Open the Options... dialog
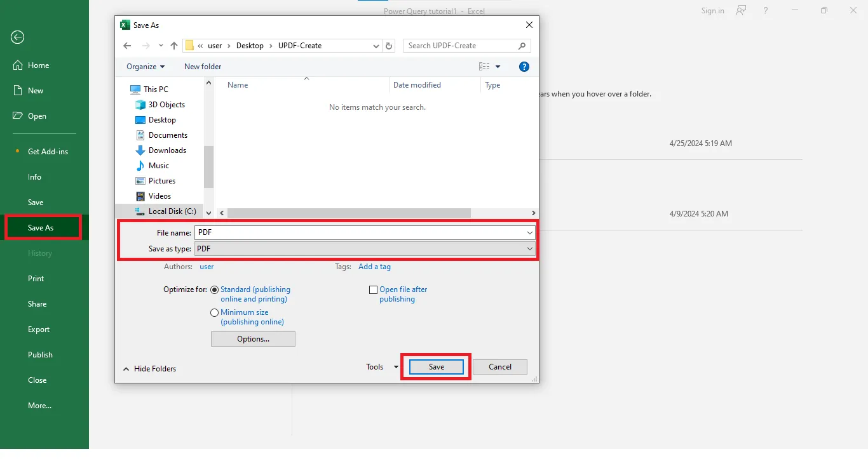 252,338
